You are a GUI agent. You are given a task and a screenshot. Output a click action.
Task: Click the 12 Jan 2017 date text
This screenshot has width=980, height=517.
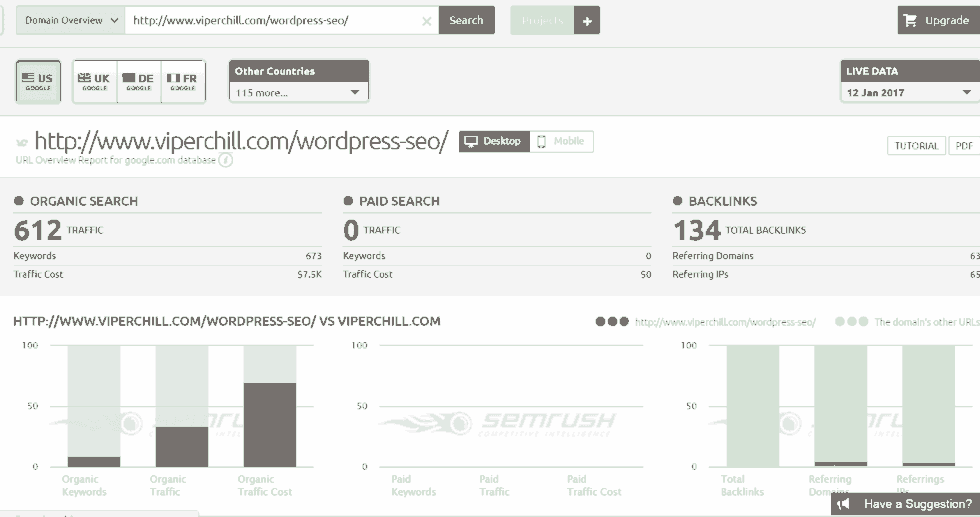[x=876, y=93]
